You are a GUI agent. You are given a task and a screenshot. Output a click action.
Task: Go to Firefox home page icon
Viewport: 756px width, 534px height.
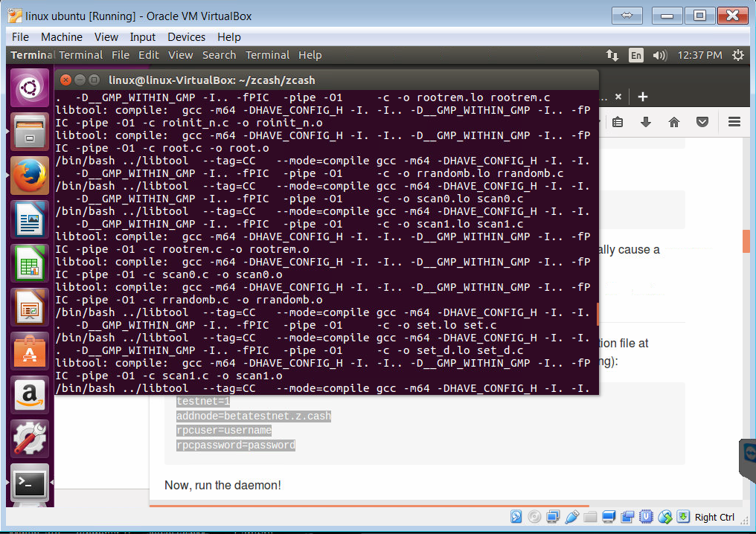tap(674, 122)
